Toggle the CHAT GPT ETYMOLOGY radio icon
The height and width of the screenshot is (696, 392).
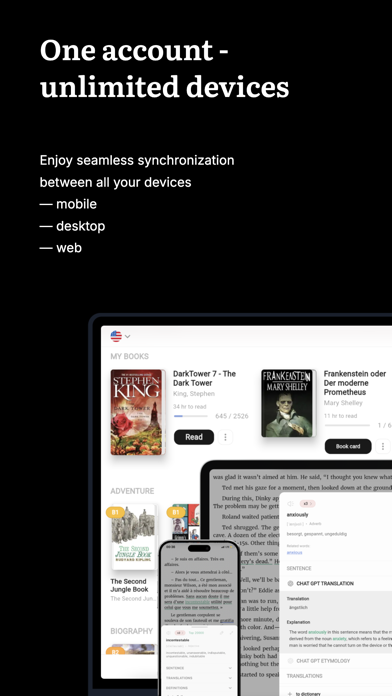290,660
